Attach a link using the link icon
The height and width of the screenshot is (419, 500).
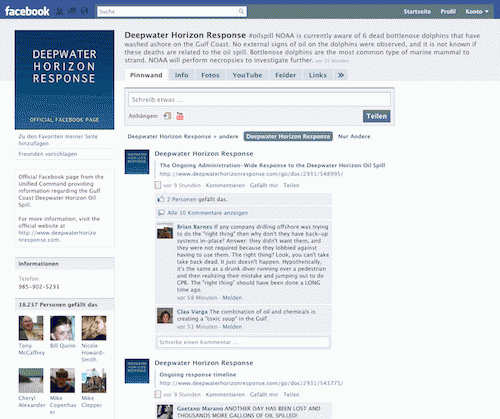click(167, 116)
